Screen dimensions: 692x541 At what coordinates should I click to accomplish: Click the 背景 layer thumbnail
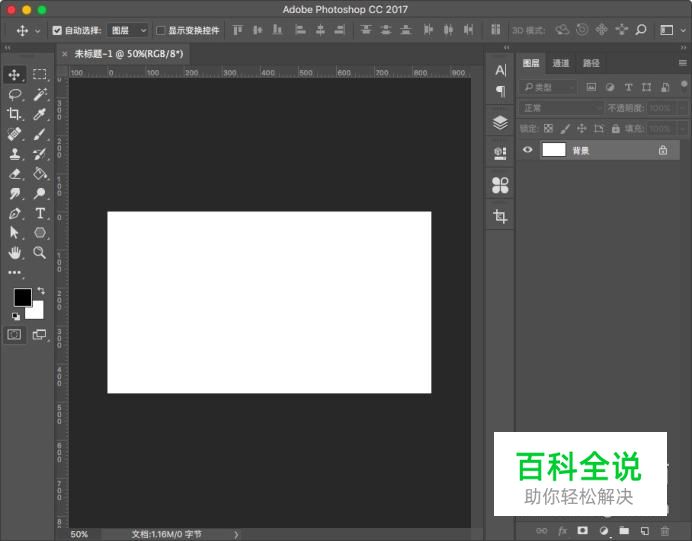point(553,150)
